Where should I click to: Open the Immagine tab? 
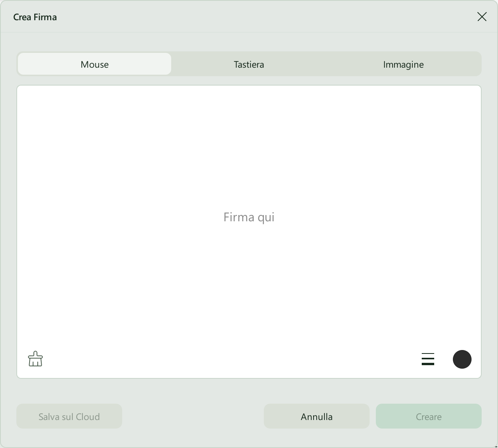click(x=403, y=64)
